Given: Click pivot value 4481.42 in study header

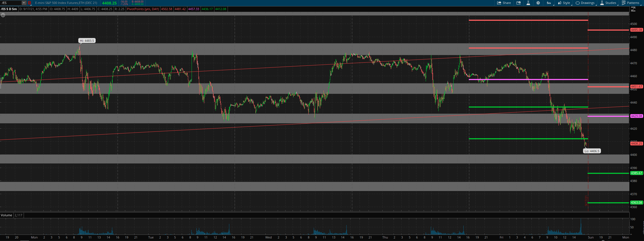Looking at the screenshot, I should (x=180, y=9).
